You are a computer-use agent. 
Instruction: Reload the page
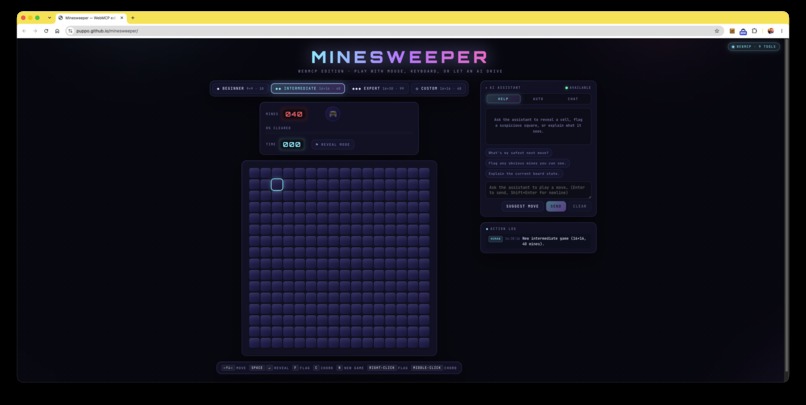click(x=46, y=31)
